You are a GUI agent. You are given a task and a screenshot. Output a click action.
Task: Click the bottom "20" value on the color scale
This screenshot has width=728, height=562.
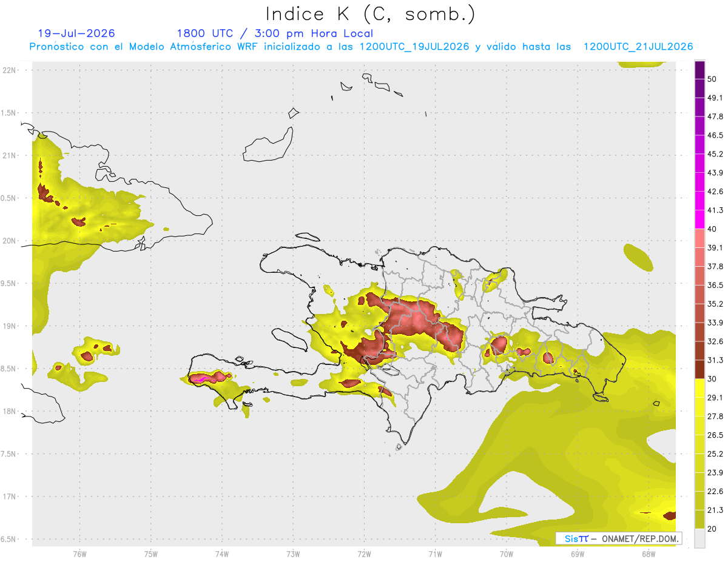[x=712, y=529]
